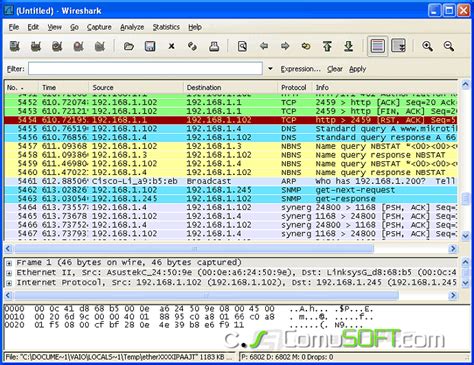Open a capture file folder icon
The width and height of the screenshot is (474, 365).
point(129,46)
